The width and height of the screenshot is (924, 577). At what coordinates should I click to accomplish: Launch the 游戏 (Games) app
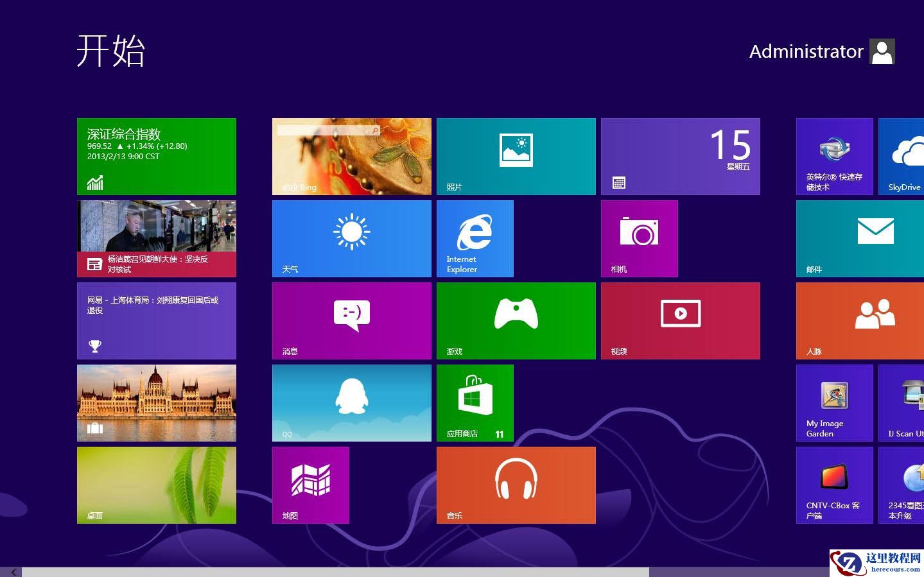click(x=516, y=320)
